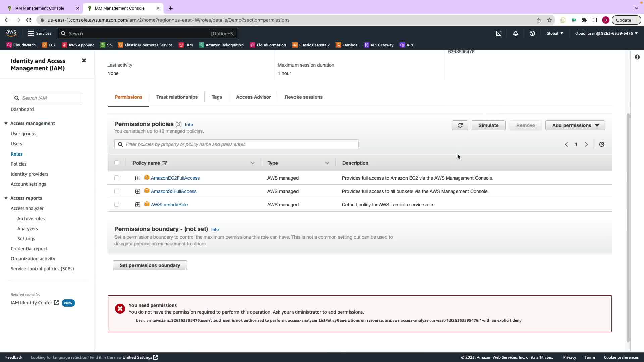The image size is (644, 362).
Task: Refresh the permissions policies list
Action: coord(460,125)
